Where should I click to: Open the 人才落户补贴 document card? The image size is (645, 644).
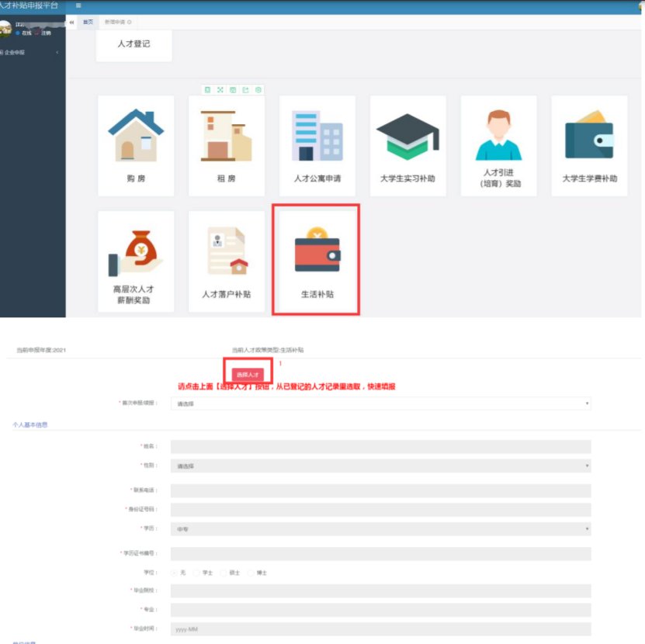tap(227, 261)
